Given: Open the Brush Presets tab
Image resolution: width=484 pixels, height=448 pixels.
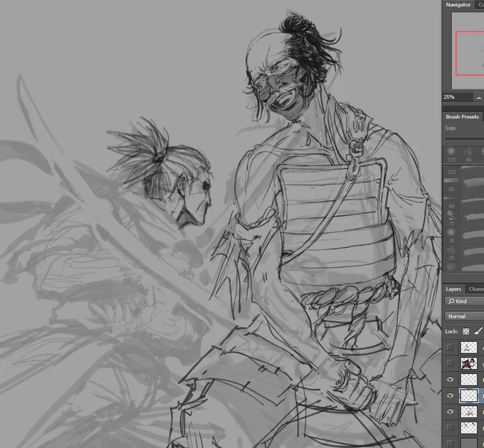Looking at the screenshot, I should 462,117.
